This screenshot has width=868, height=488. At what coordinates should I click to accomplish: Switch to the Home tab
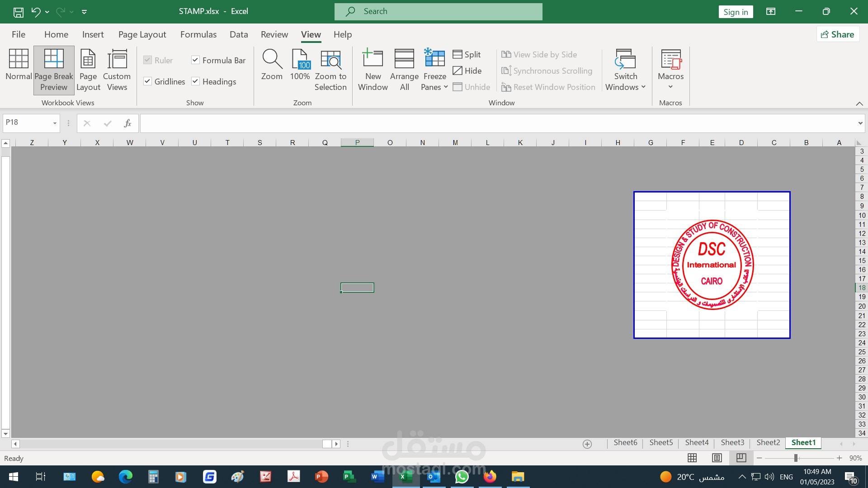(x=56, y=34)
